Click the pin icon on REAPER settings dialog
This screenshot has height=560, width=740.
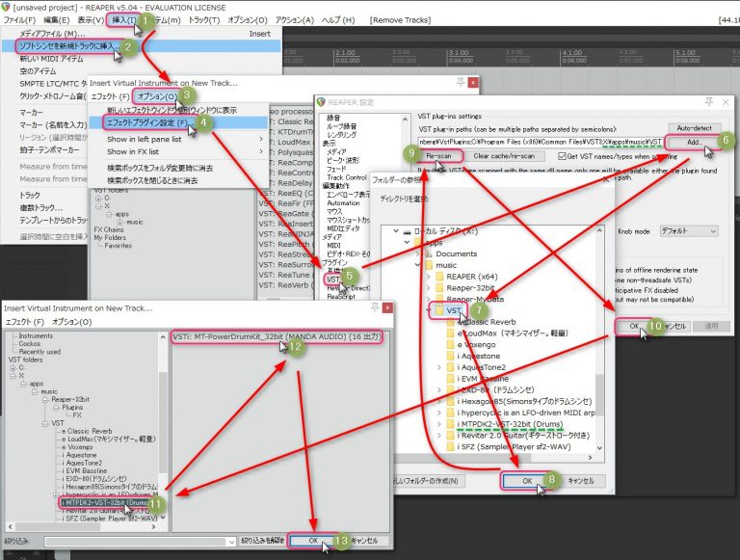pyautogui.click(x=710, y=101)
